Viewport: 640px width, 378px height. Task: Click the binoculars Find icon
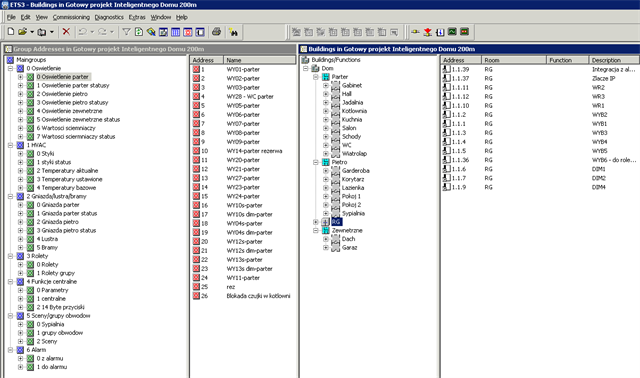[x=233, y=32]
